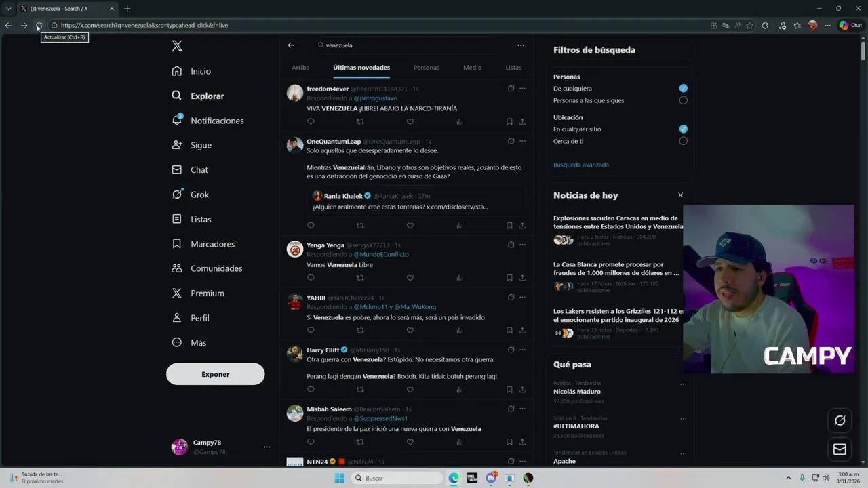Viewport: 868px width, 488px height.
Task: Like the Misbah Saleem post
Action: tap(410, 442)
